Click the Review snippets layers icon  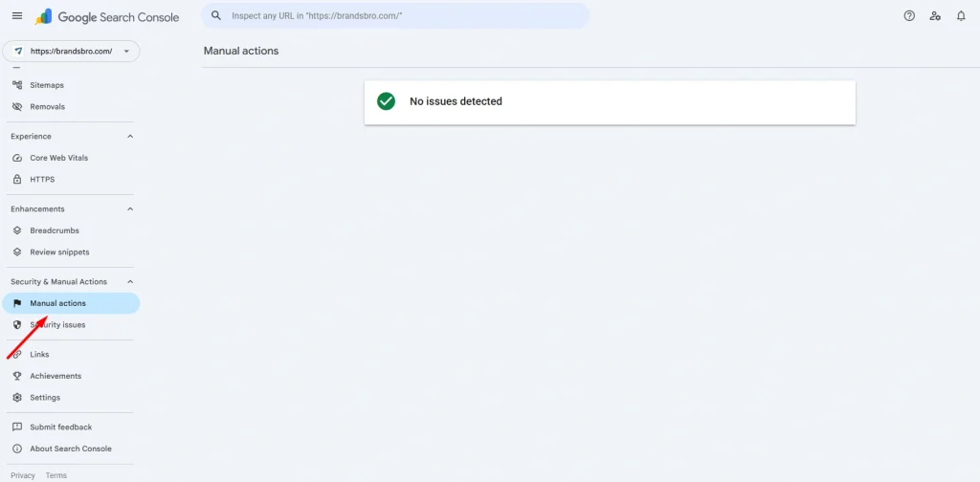[17, 252]
